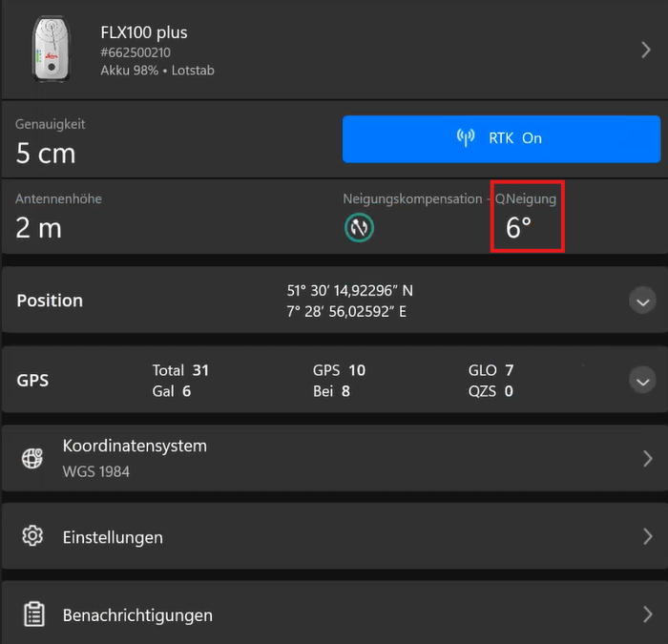668x644 pixels.
Task: Click the RTK antenna signal icon
Action: point(466,138)
